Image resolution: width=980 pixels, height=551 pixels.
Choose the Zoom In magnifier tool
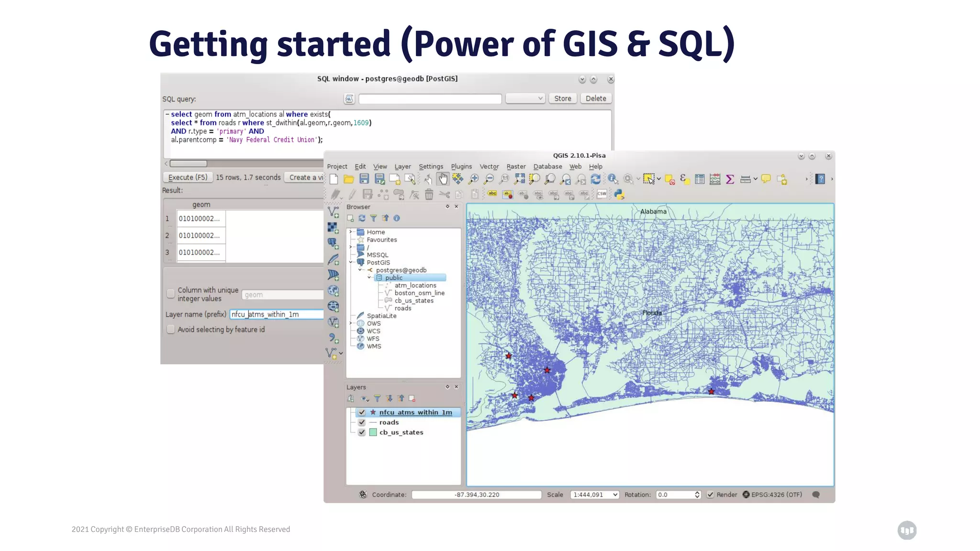click(473, 179)
